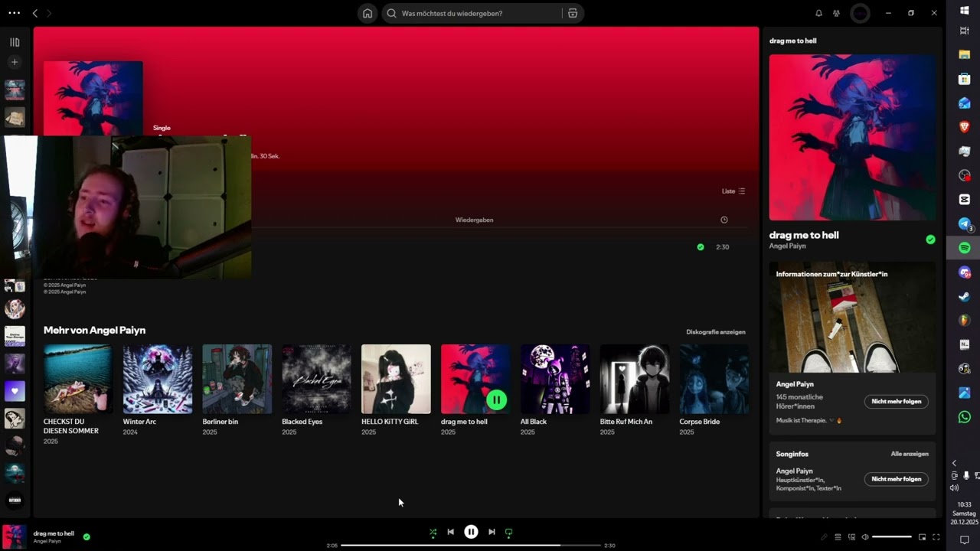
Task: Click Diskografie anzeigen link
Action: tap(716, 332)
